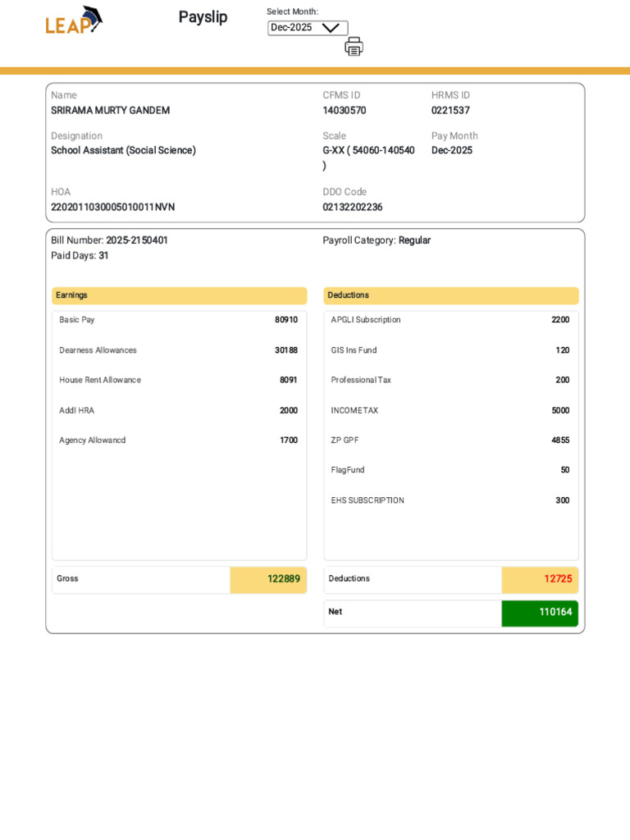Click EHS SUBSCRIPTION amount 300
This screenshot has width=630, height=840.
tap(563, 500)
